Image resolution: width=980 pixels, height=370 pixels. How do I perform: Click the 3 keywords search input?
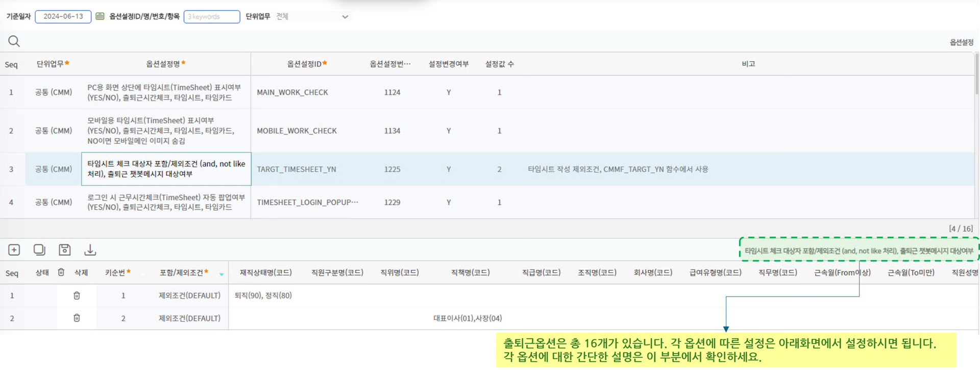coord(212,16)
